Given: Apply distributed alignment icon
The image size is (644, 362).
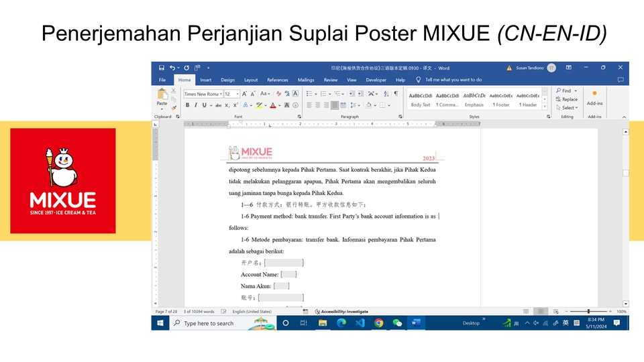Looking at the screenshot, I should (x=343, y=105).
